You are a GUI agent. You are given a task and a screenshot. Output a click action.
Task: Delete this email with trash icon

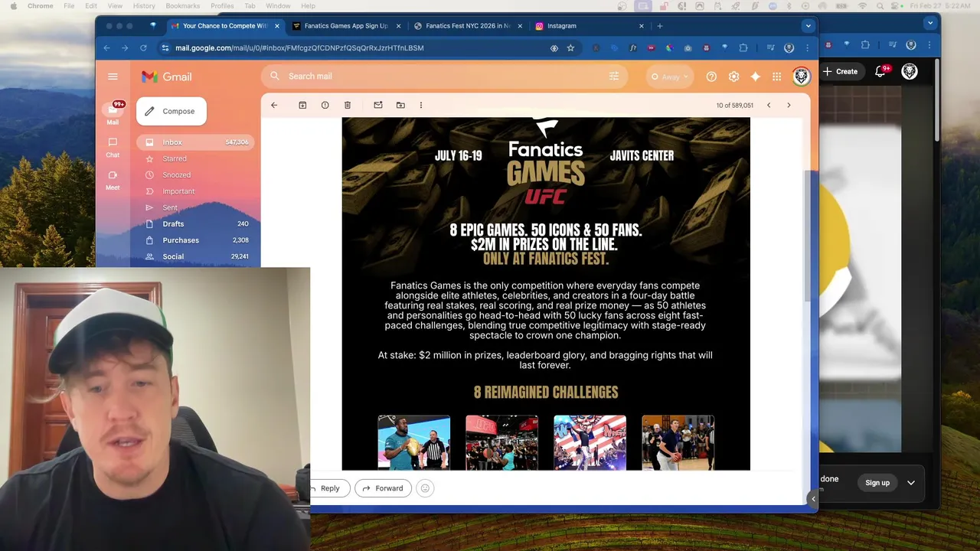click(x=347, y=105)
